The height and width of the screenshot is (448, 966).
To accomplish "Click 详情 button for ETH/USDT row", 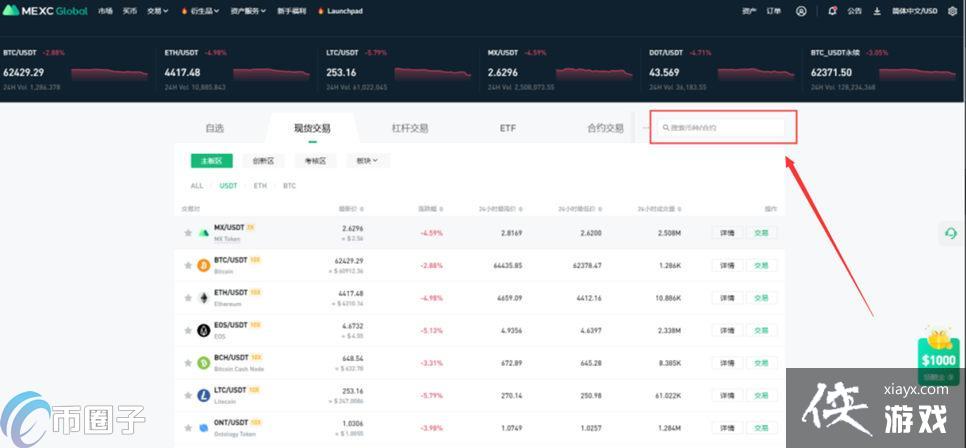I will click(x=727, y=297).
